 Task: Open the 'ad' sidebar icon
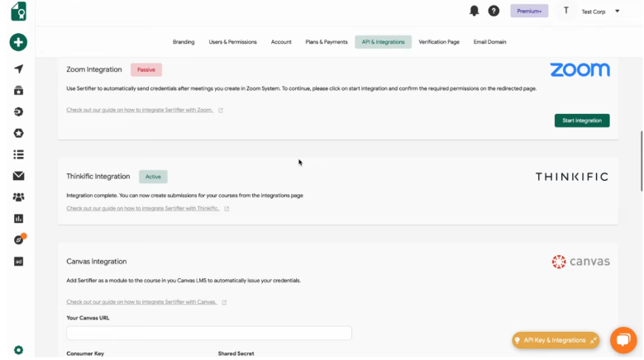click(x=18, y=262)
